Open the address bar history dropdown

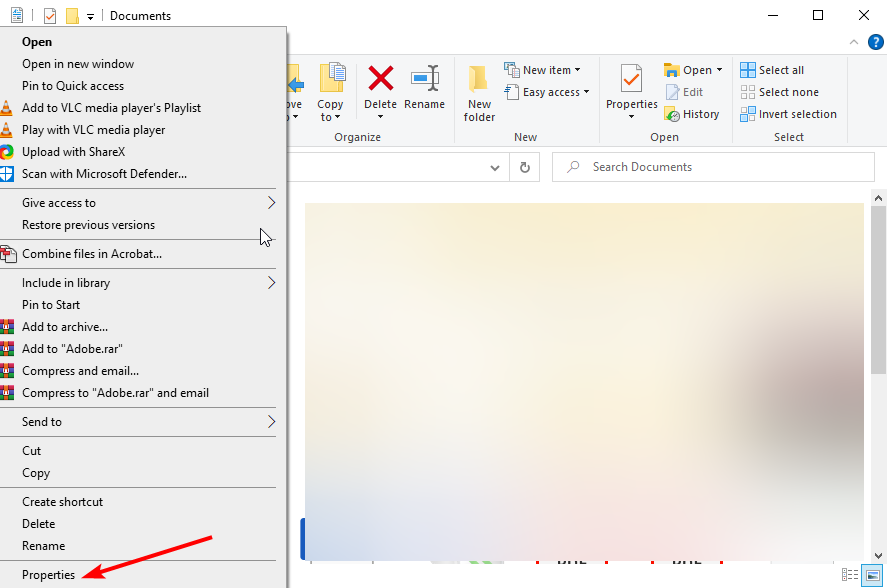click(x=494, y=167)
